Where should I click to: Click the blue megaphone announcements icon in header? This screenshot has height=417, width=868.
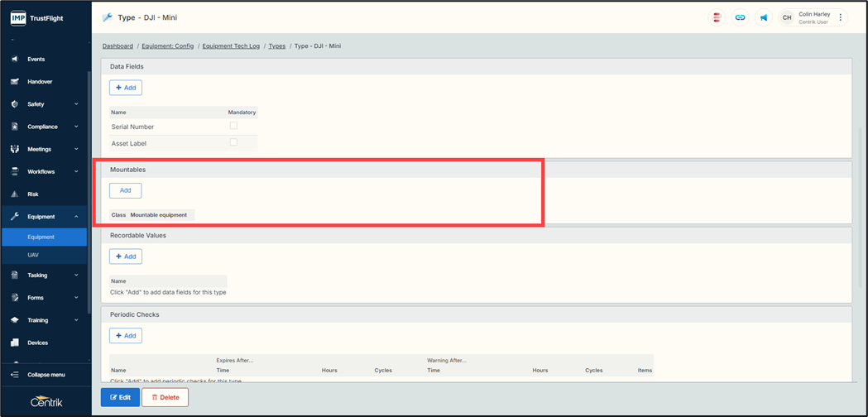(x=764, y=17)
